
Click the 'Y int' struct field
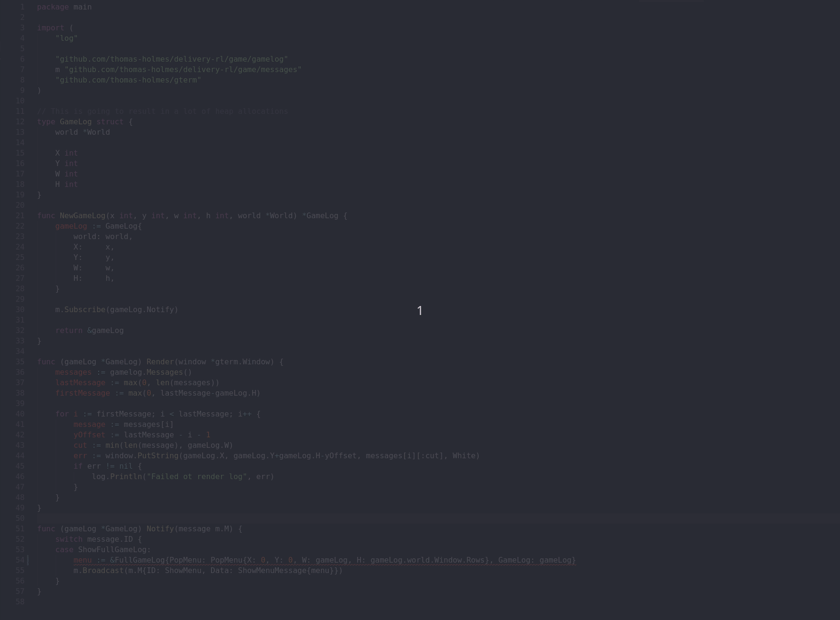[66, 164]
